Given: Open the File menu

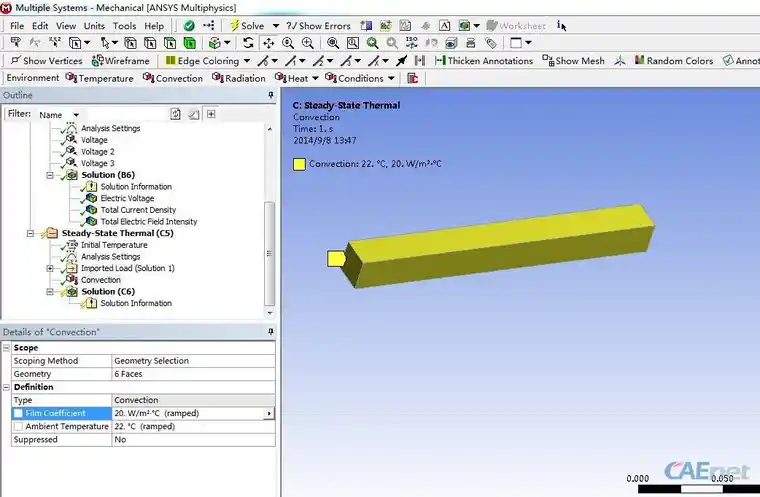Looking at the screenshot, I should 16,26.
